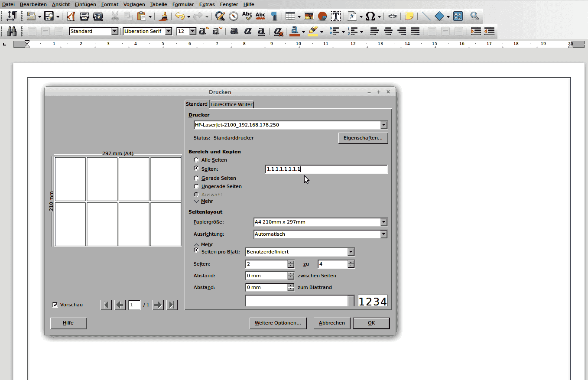Open the font size 12 dropdown

[x=193, y=31]
